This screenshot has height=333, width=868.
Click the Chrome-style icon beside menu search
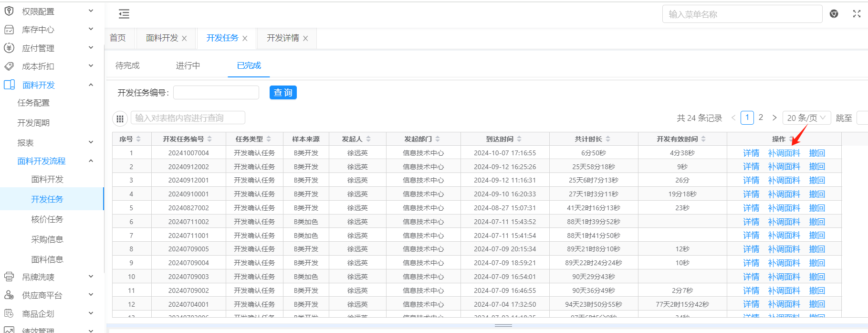834,14
